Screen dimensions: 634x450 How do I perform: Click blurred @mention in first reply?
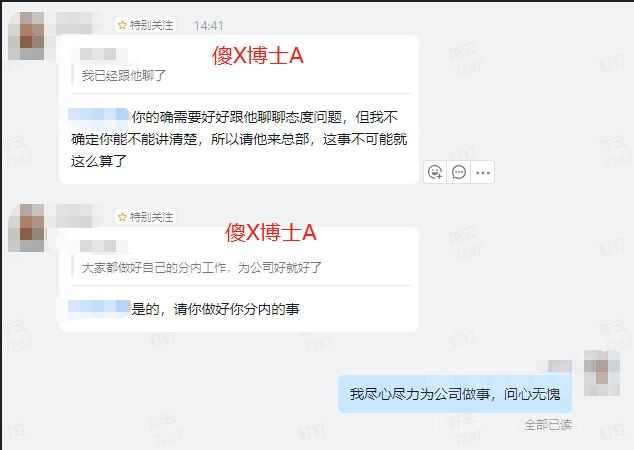[99, 114]
